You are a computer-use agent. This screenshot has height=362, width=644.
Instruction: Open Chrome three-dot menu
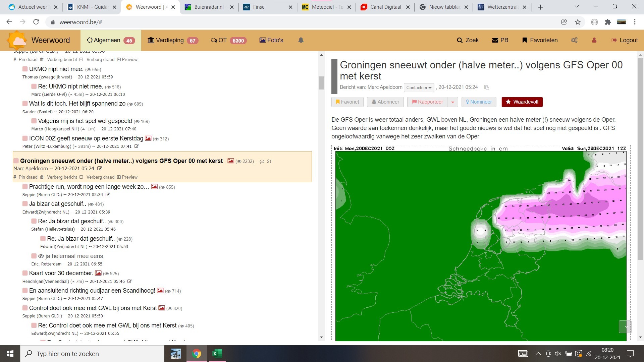(x=635, y=22)
